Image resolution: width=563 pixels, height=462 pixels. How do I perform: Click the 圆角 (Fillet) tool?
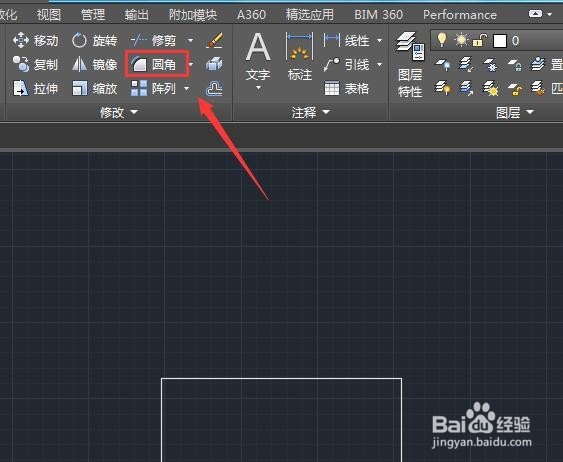(153, 65)
